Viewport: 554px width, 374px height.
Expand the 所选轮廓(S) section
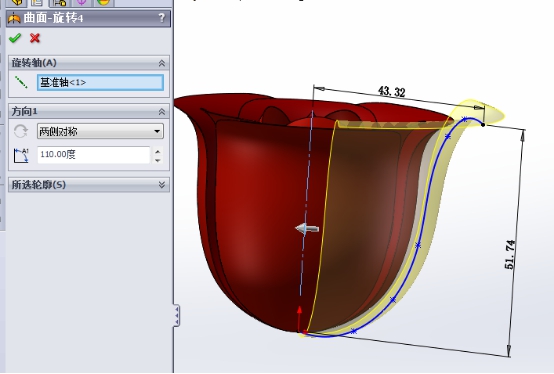coord(162,185)
